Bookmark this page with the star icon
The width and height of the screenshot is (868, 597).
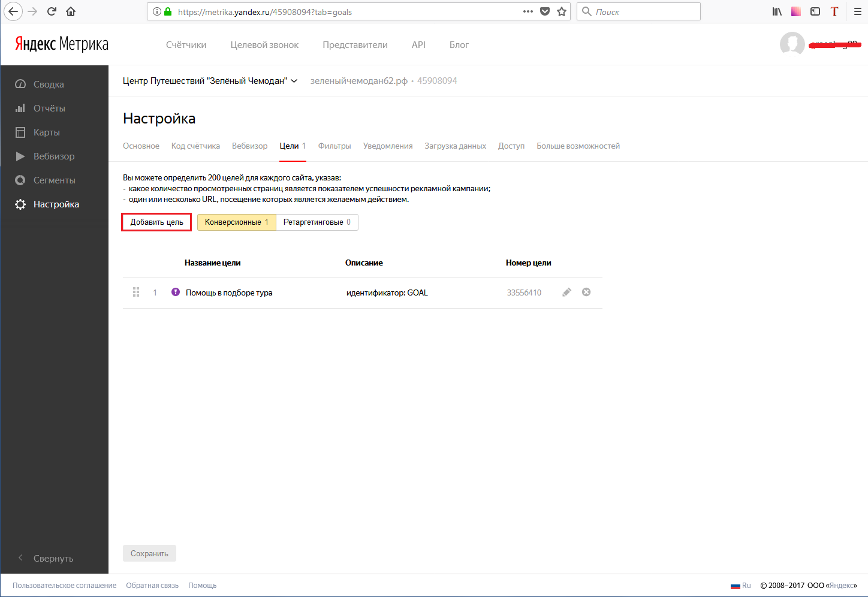coord(562,11)
